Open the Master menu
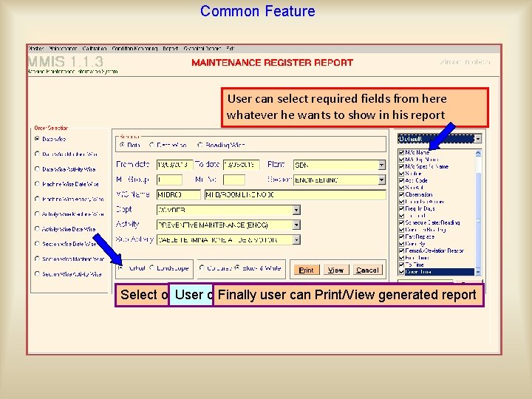Viewport: 532px width, 399px height. (x=36, y=49)
